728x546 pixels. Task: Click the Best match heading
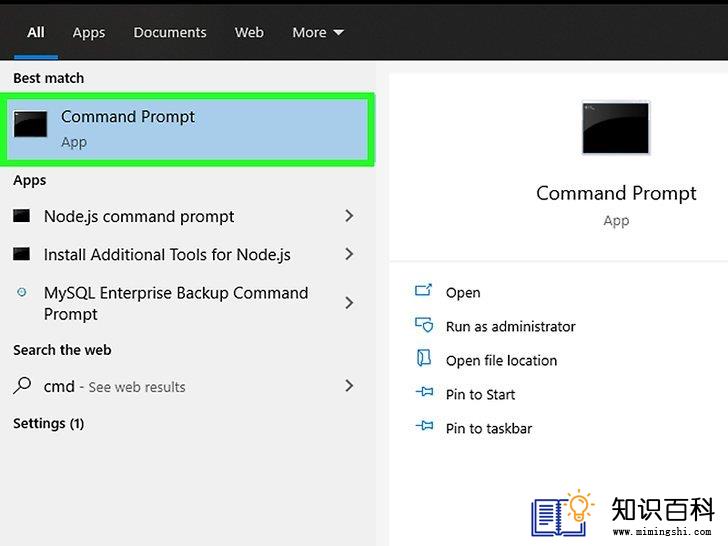[49, 78]
